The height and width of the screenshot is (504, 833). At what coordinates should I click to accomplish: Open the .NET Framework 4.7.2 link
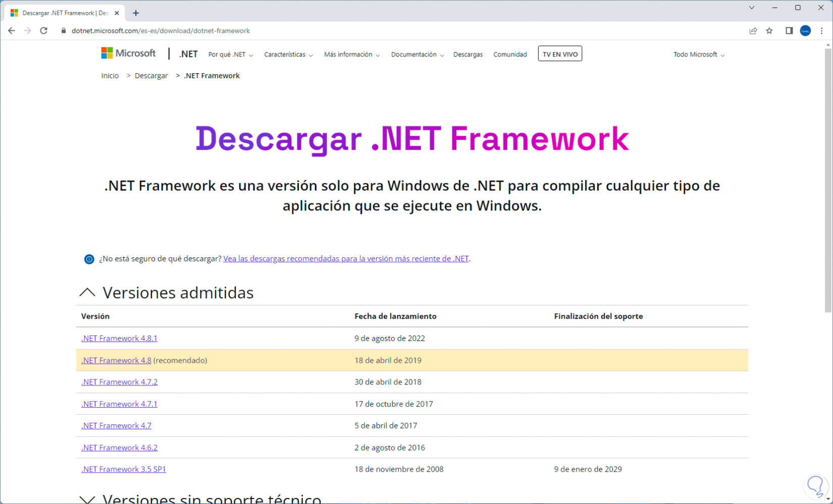(x=119, y=382)
